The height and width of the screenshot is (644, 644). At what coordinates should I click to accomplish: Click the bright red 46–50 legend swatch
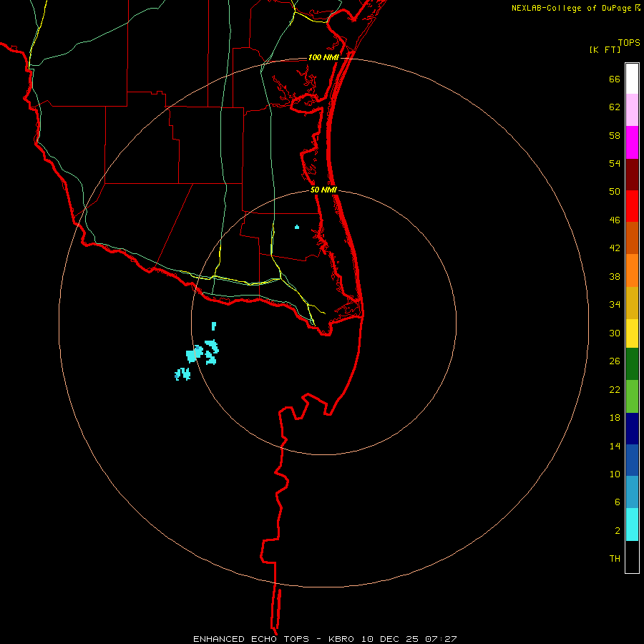[x=632, y=206]
